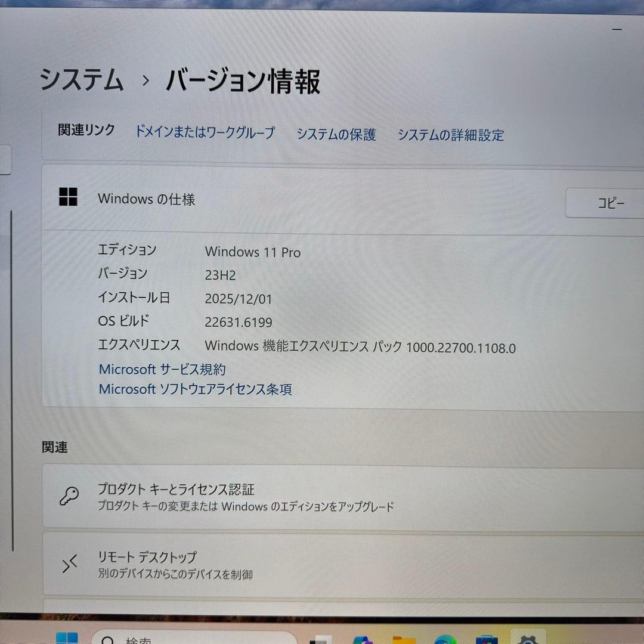This screenshot has width=644, height=644.
Task: Launch Microsoft Edge from the taskbar
Action: [444, 639]
